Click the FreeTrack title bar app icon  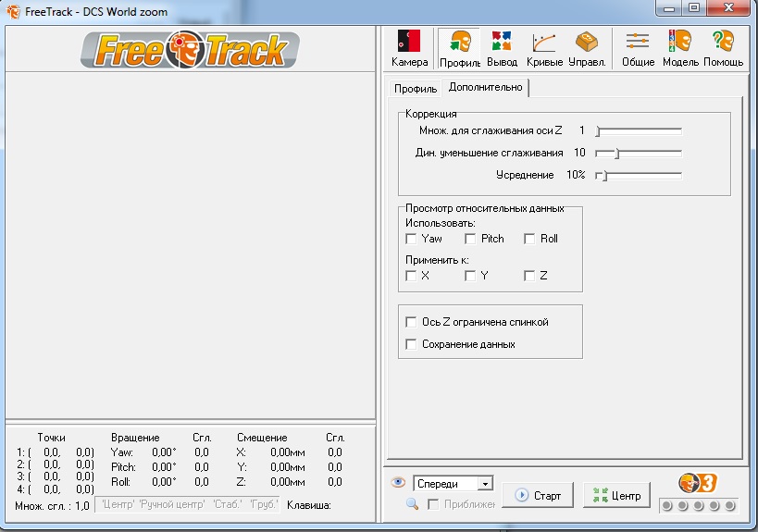click(13, 11)
